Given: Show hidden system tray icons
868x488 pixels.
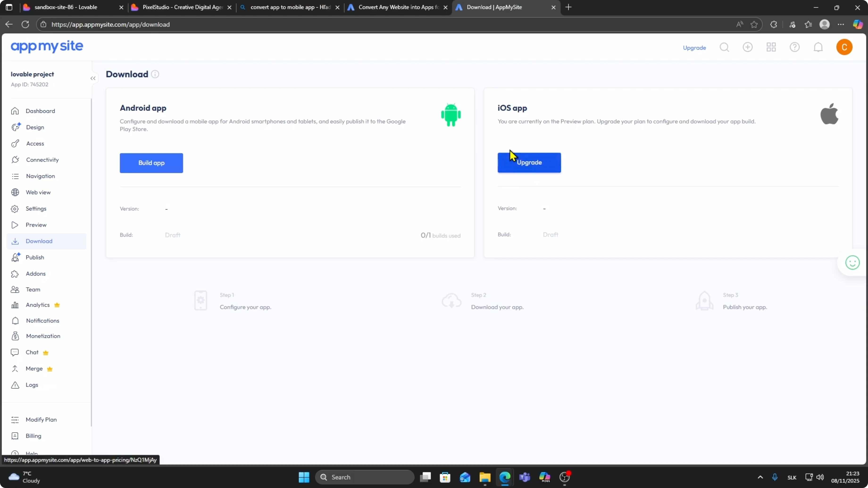Looking at the screenshot, I should (x=760, y=477).
